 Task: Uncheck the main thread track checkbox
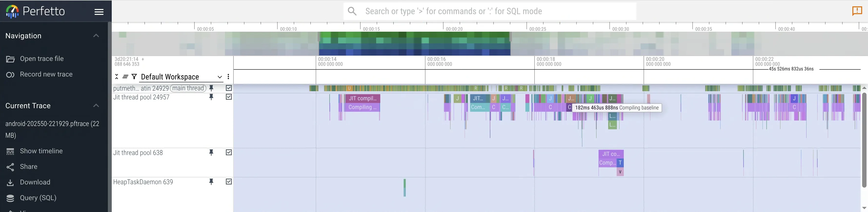tap(229, 88)
